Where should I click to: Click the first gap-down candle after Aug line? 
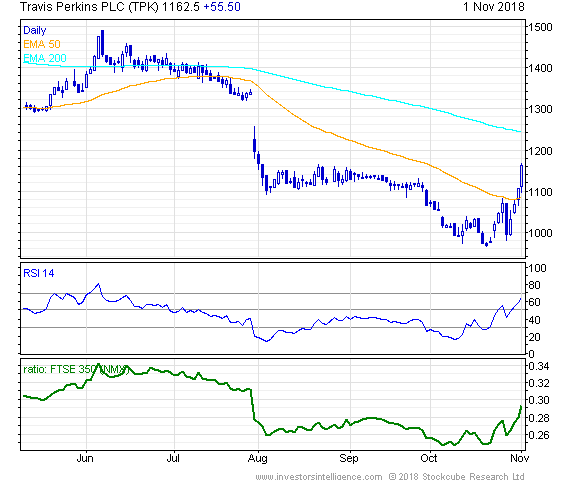coord(254,143)
